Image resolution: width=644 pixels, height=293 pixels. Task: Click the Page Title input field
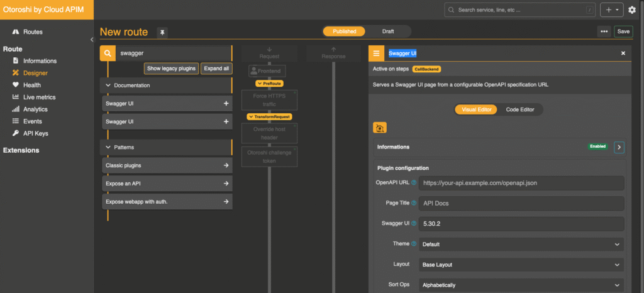pyautogui.click(x=521, y=204)
